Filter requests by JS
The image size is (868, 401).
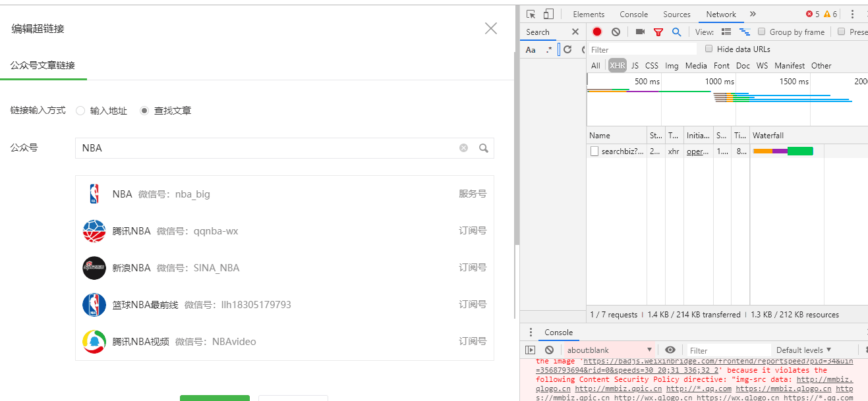click(635, 66)
